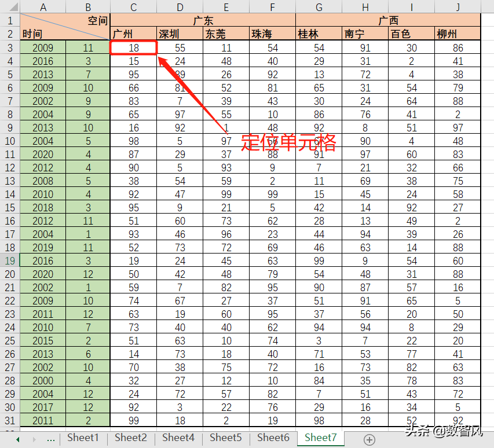Open the Sheet2 tab
This screenshot has height=448, width=494.
tap(130, 438)
